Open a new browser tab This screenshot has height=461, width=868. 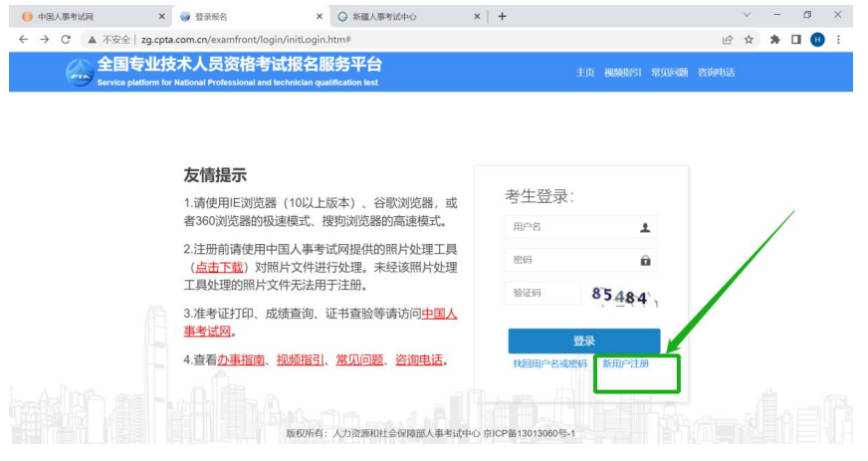(503, 16)
